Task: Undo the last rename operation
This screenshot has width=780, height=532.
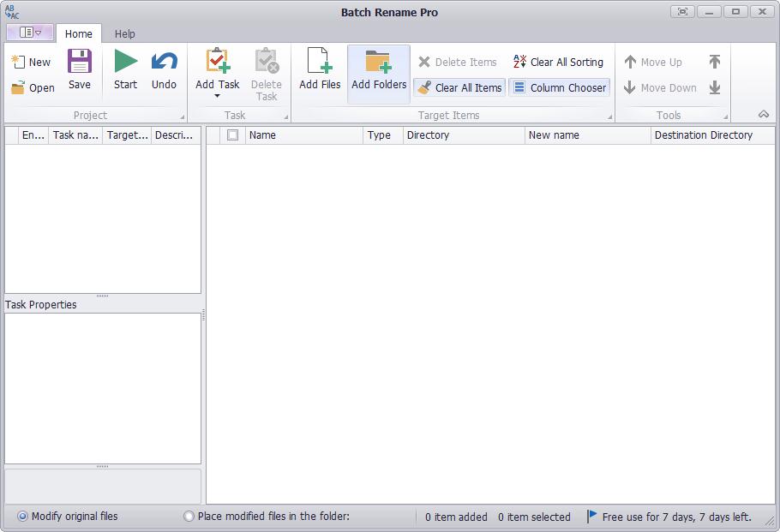Action: pyautogui.click(x=164, y=69)
